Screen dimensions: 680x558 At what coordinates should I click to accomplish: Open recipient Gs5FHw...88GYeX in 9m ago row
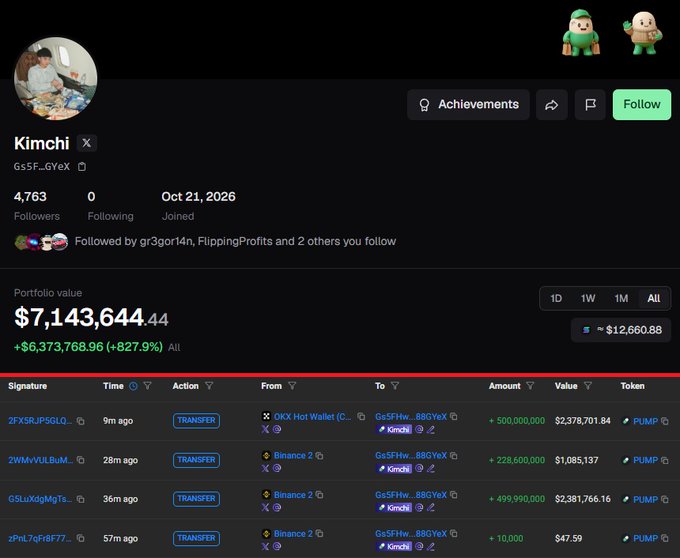(411, 417)
